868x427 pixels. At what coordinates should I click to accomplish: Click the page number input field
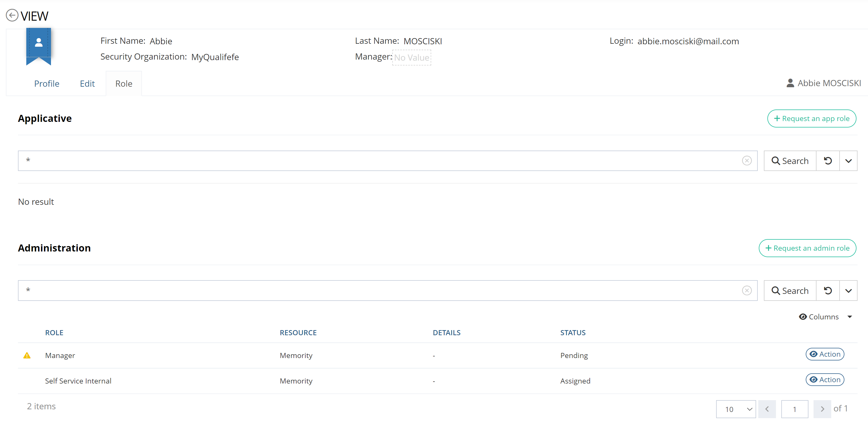(794, 409)
